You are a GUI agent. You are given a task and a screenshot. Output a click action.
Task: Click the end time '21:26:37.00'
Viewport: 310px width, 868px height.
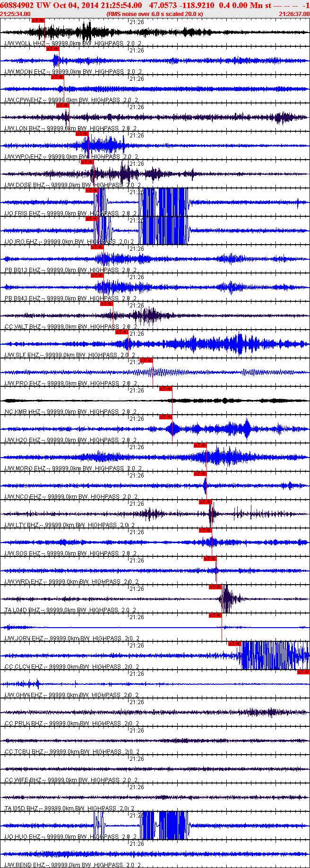click(294, 14)
